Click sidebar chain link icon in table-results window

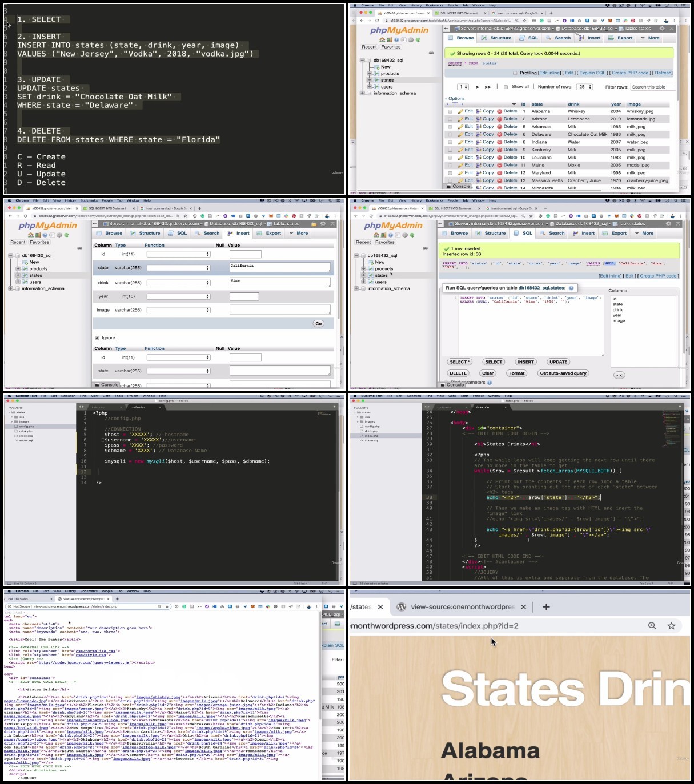tap(431, 53)
